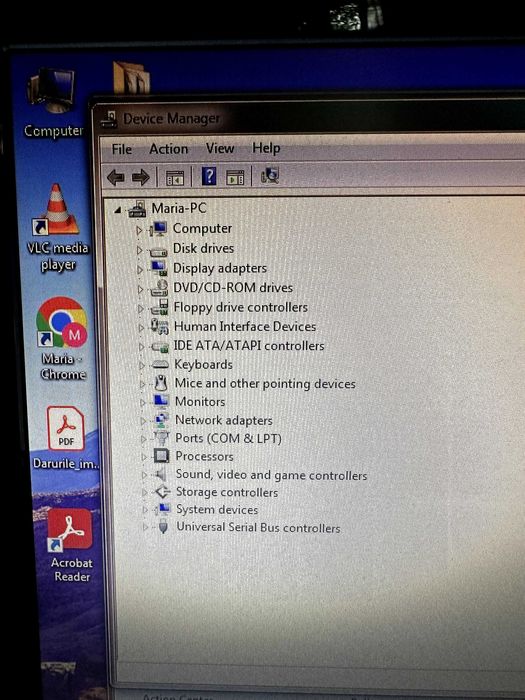Click the Device Manager title bar icon
Screen dimensions: 525x700
[108, 119]
